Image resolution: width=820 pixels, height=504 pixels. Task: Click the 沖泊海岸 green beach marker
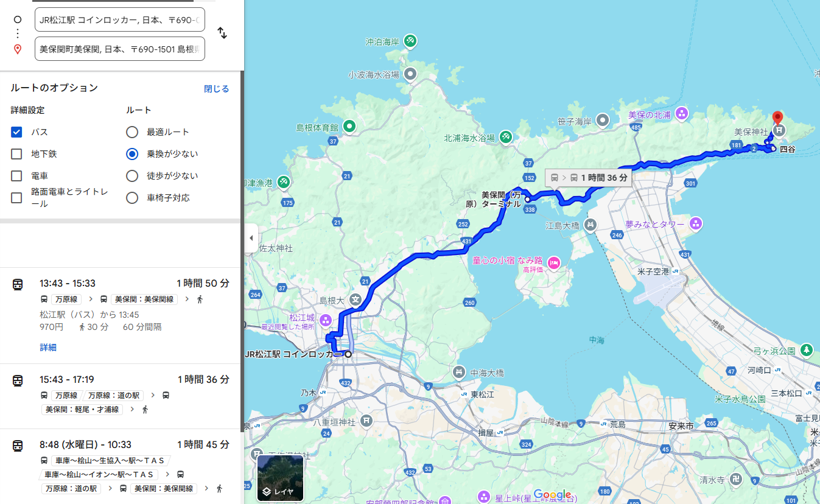pos(410,41)
